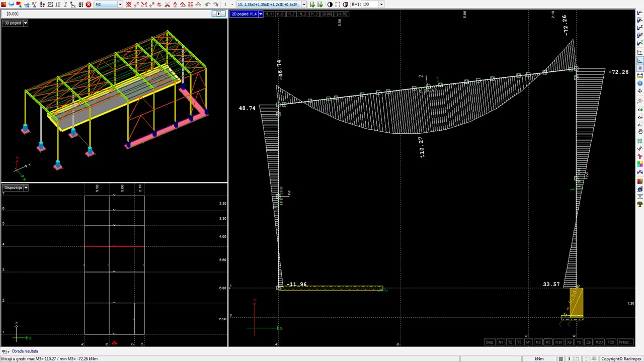Click the redo arrow icon

click(x=215, y=5)
